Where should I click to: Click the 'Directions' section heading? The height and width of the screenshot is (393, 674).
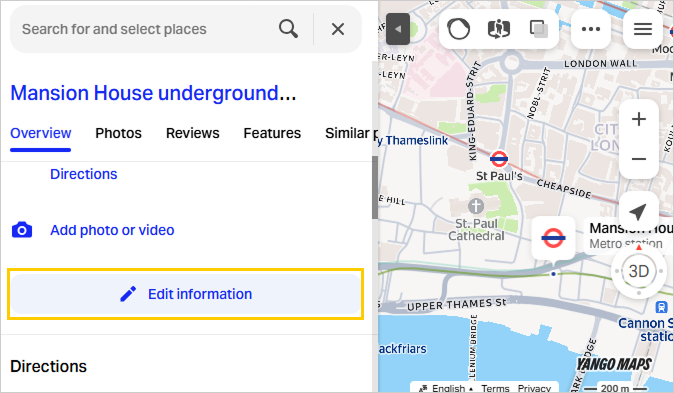point(49,366)
